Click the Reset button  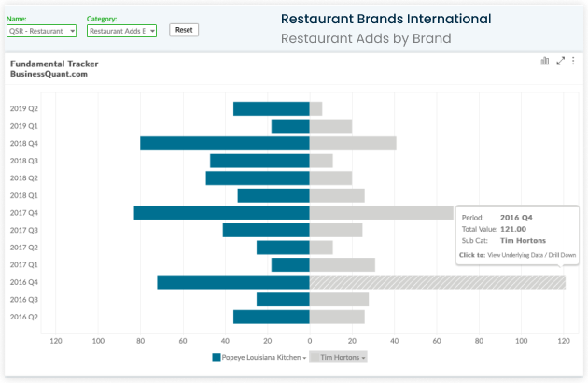point(184,30)
